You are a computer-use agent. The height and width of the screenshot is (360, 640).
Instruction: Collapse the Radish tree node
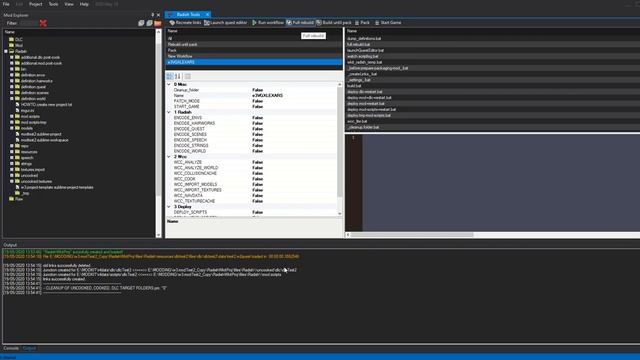point(6,51)
